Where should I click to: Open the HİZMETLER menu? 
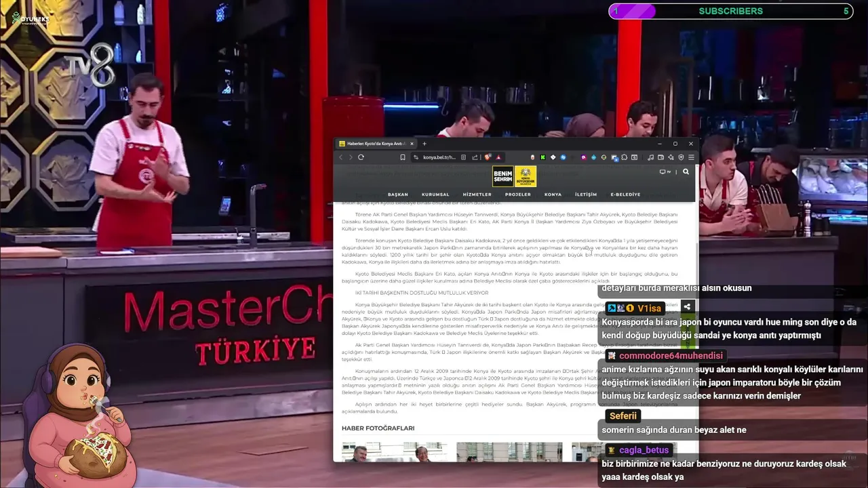[477, 195]
